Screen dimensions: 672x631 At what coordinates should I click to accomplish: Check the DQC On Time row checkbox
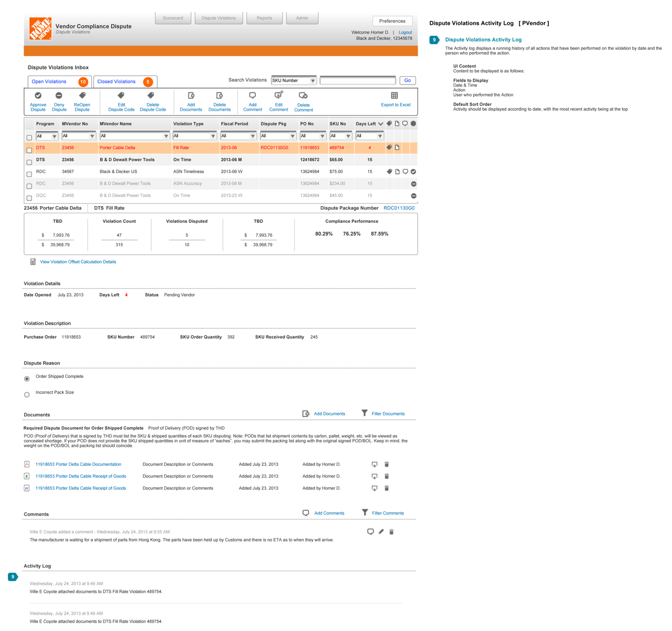29,198
